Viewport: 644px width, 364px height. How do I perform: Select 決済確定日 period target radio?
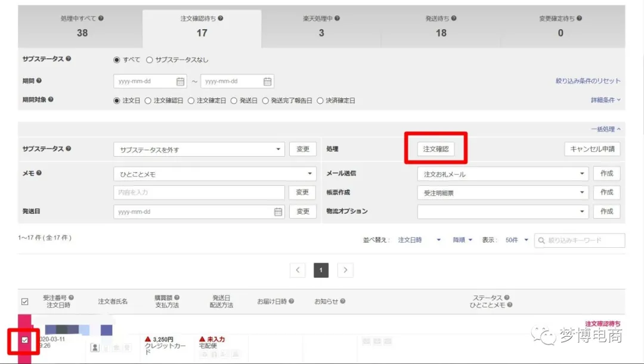320,101
